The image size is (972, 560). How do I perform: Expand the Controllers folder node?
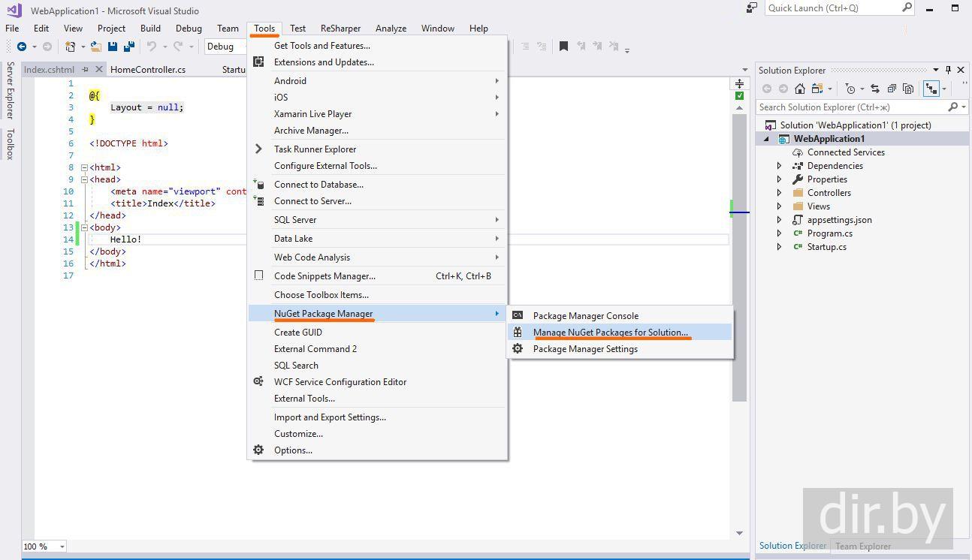[x=779, y=193]
